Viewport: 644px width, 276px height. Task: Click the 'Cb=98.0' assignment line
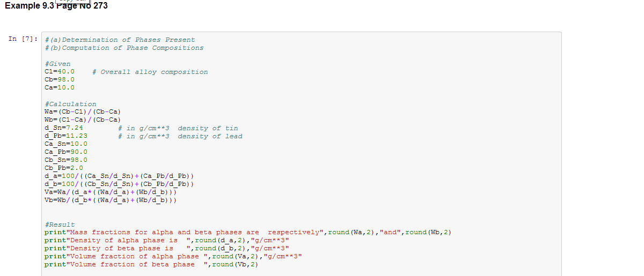pyautogui.click(x=60, y=79)
